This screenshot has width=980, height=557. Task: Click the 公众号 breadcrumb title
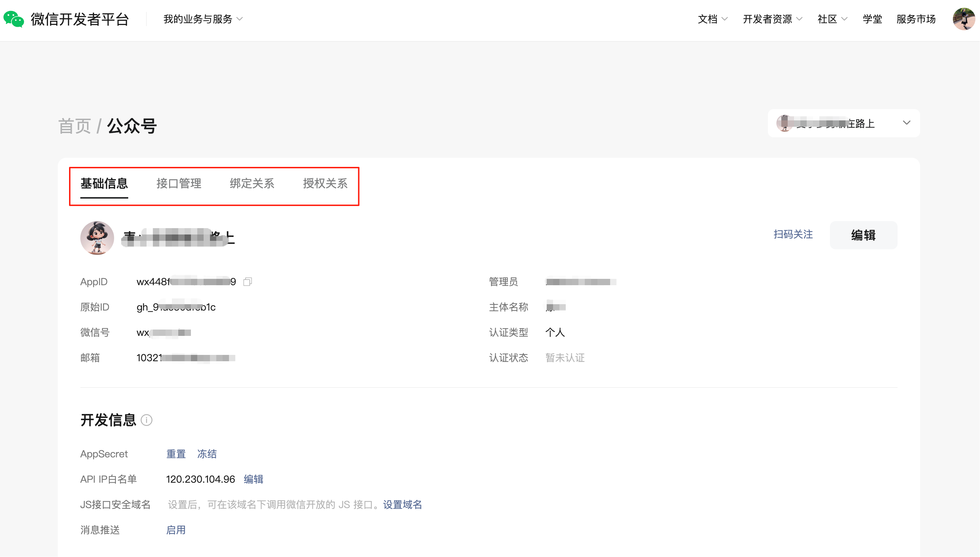pos(132,126)
